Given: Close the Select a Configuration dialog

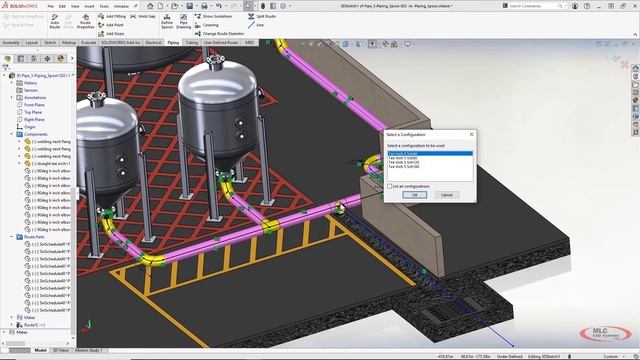Looking at the screenshot, I should click(x=471, y=134).
